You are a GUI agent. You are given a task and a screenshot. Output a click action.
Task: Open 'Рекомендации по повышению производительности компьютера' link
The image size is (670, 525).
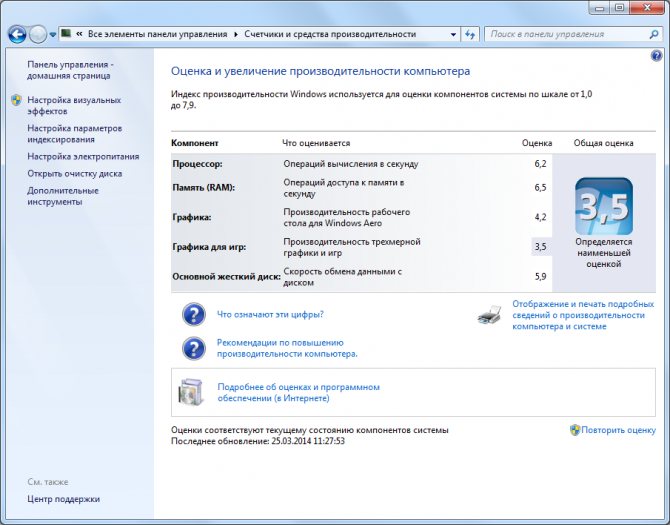pos(287,348)
